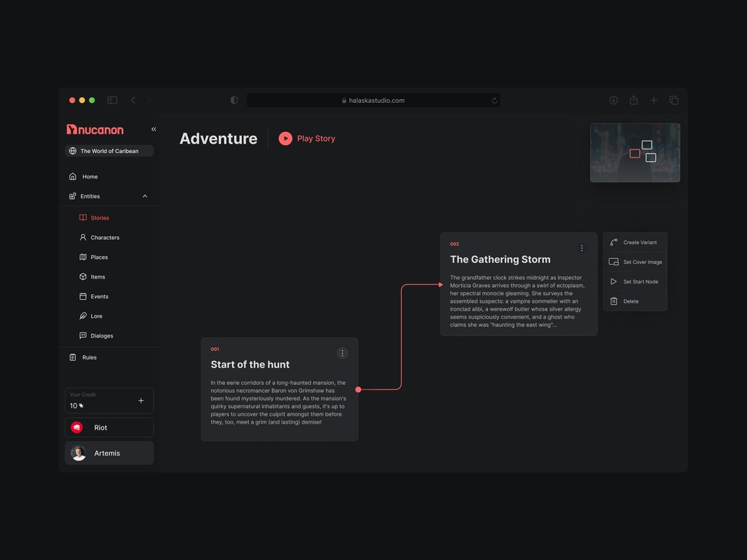Open browser downloads icon

[x=614, y=100]
